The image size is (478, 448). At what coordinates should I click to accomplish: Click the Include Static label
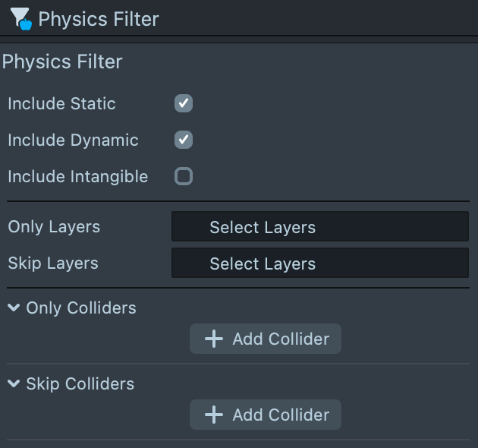61,103
